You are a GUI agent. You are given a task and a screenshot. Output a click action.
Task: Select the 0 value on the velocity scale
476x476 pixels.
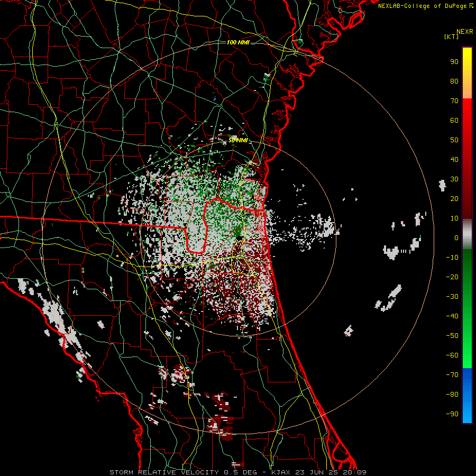pyautogui.click(x=456, y=238)
